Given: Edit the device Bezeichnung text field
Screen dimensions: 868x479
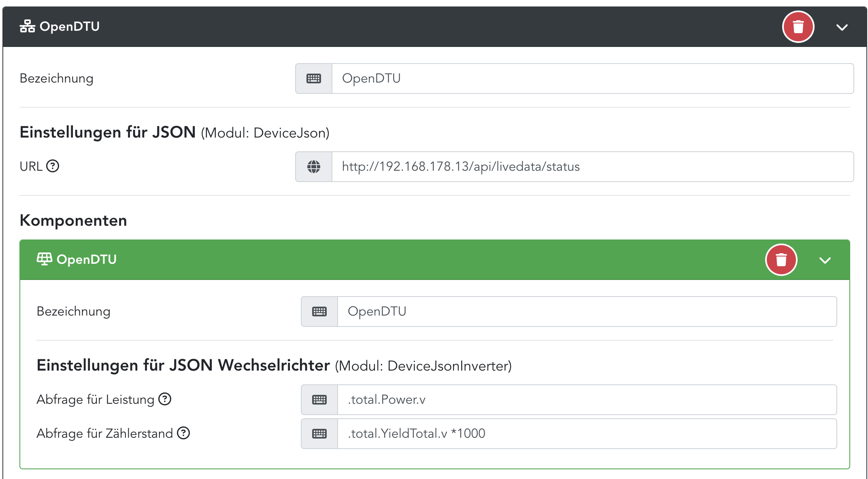Looking at the screenshot, I should point(592,78).
